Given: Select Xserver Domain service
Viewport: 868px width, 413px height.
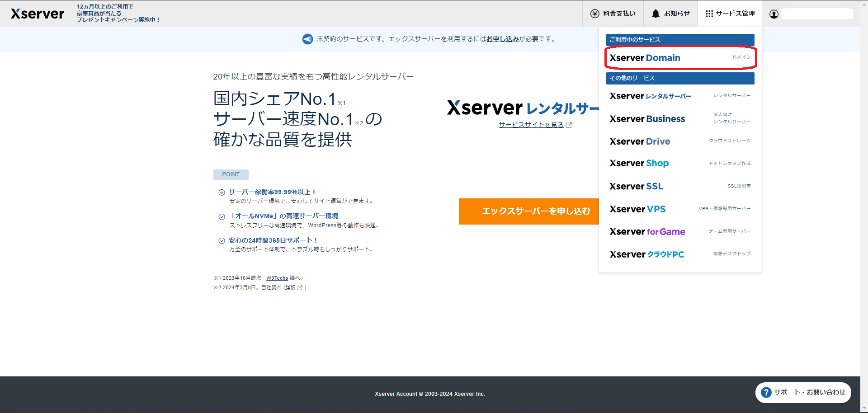Looking at the screenshot, I should pyautogui.click(x=680, y=58).
